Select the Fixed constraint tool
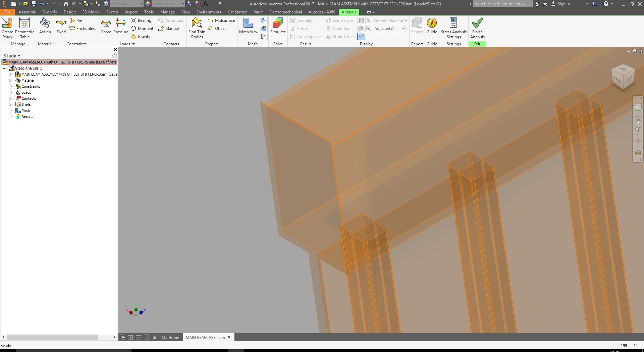This screenshot has width=644, height=352. pyautogui.click(x=61, y=27)
